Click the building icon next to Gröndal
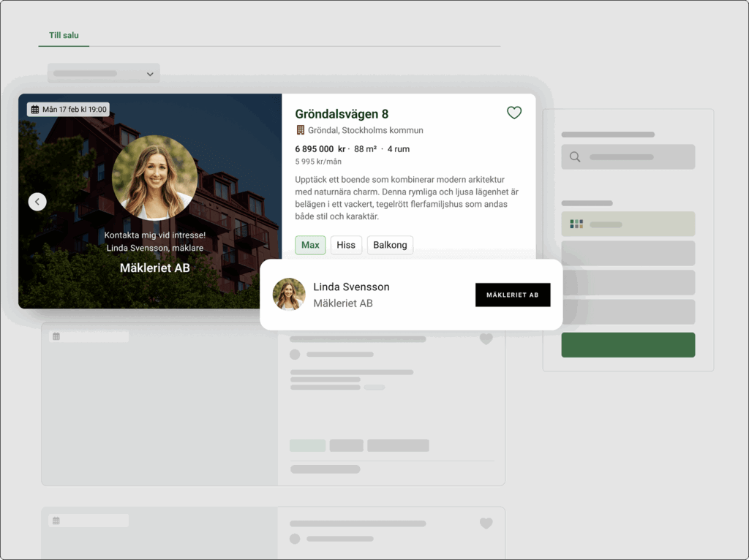This screenshot has width=749, height=560. click(301, 130)
